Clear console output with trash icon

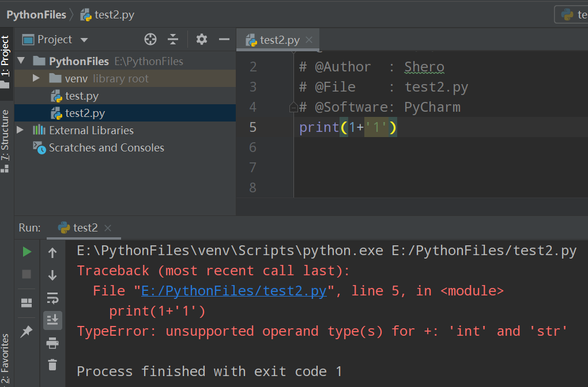[x=52, y=365]
